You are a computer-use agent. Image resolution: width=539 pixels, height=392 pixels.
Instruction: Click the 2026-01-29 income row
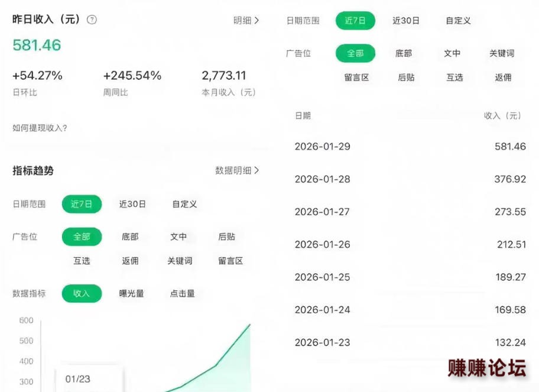(410, 146)
